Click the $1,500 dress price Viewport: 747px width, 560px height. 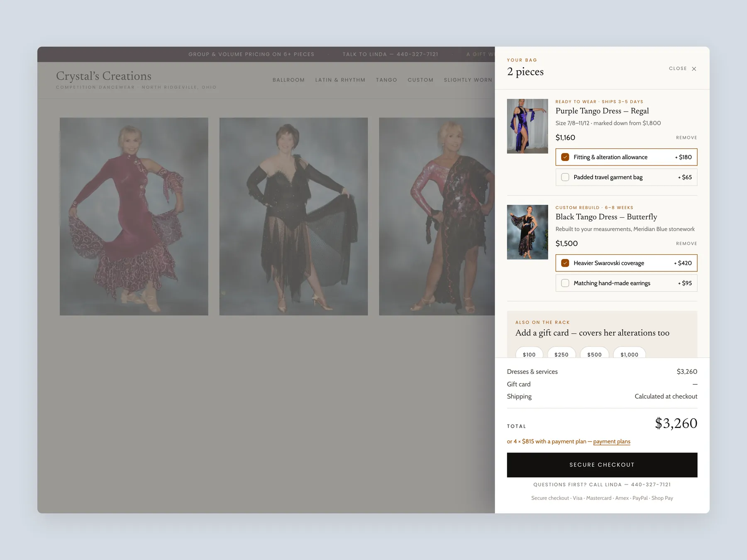[566, 243]
